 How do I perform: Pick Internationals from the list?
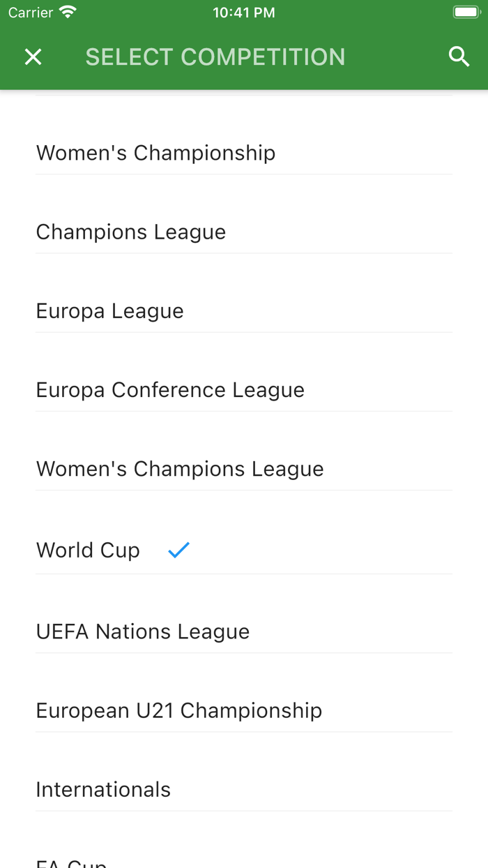(103, 788)
